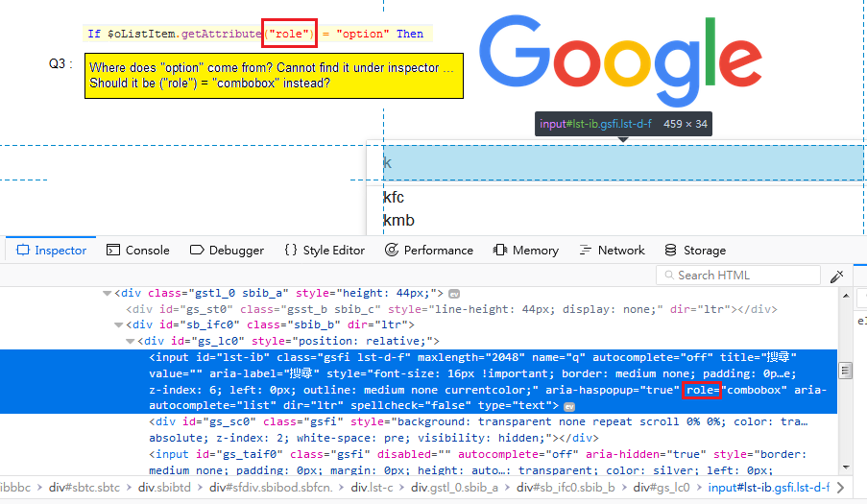
Task: Open the Debugger tab
Action: [227, 251]
